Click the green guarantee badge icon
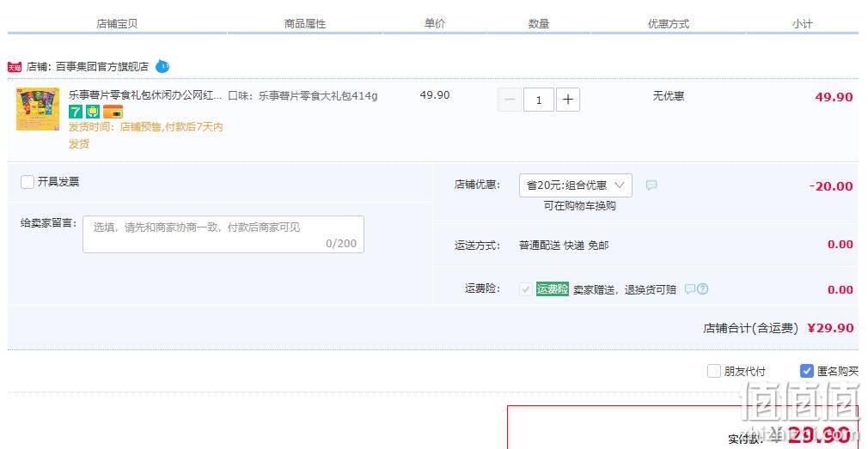 93,112
